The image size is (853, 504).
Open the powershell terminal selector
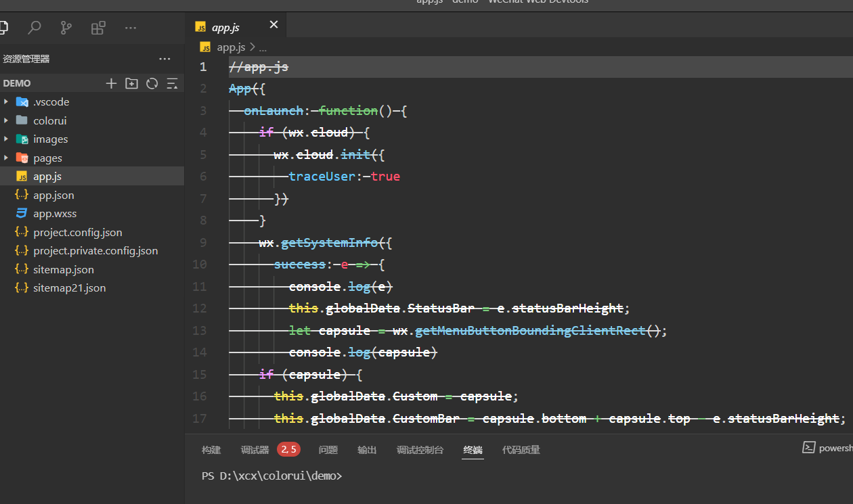[827, 448]
